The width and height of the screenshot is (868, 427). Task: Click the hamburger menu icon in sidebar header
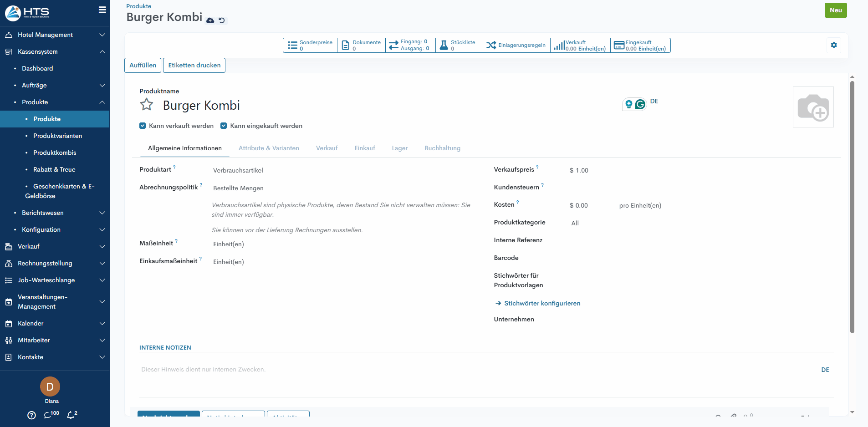click(x=102, y=10)
